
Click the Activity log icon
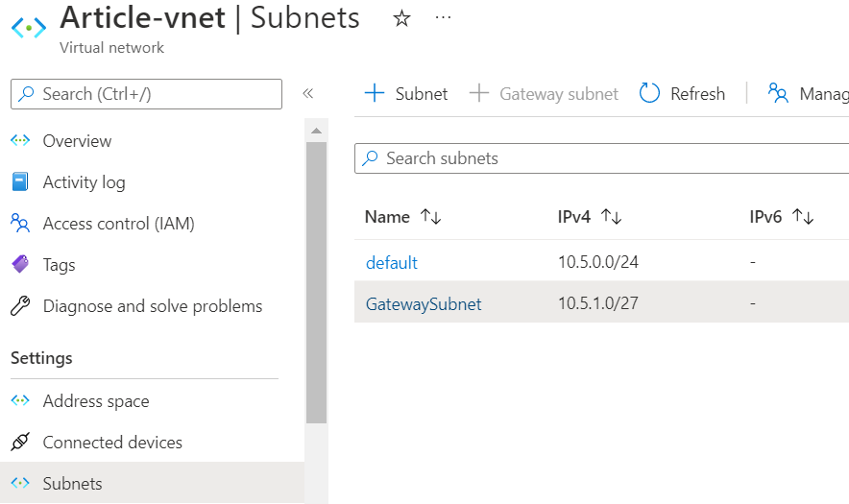coord(20,182)
